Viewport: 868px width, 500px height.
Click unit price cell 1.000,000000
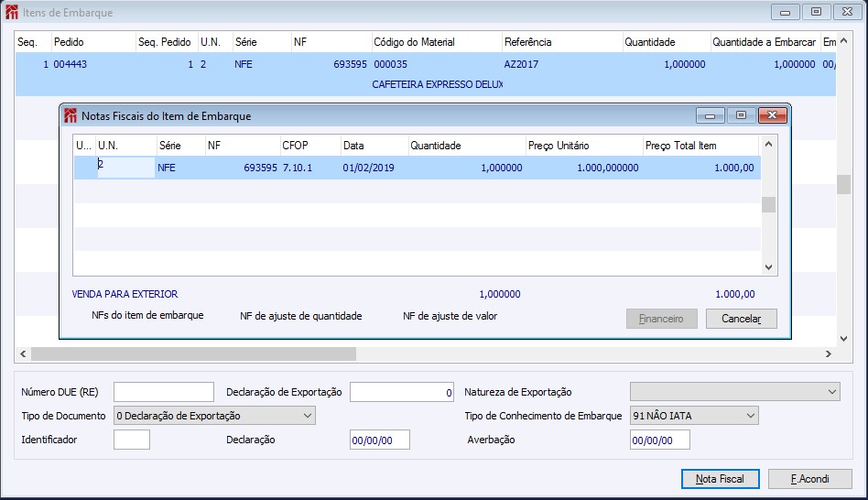pos(607,168)
